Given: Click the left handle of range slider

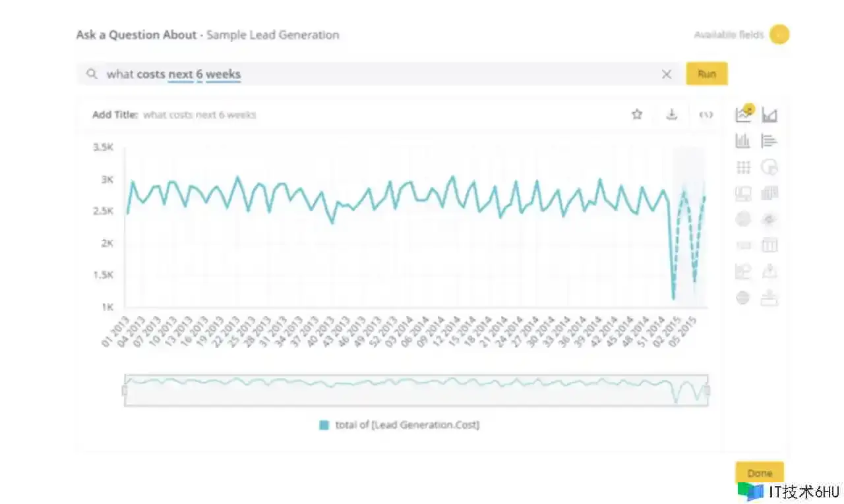Looking at the screenshot, I should tap(125, 391).
